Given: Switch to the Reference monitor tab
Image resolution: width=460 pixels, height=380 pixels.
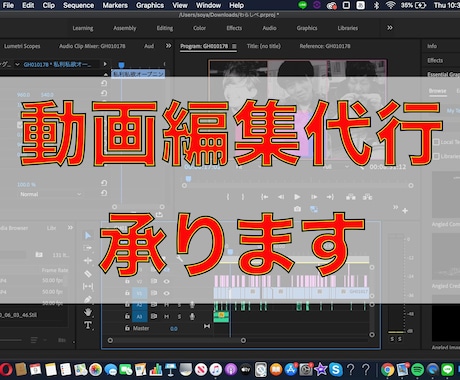Looking at the screenshot, I should 325,46.
